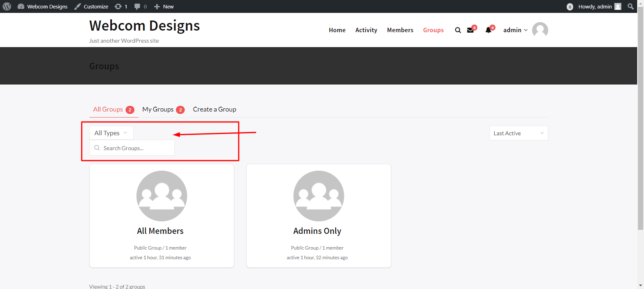Viewport: 644px width, 289px height.
Task: Open the WordPress logo menu in admin bar
Action: 7,6
